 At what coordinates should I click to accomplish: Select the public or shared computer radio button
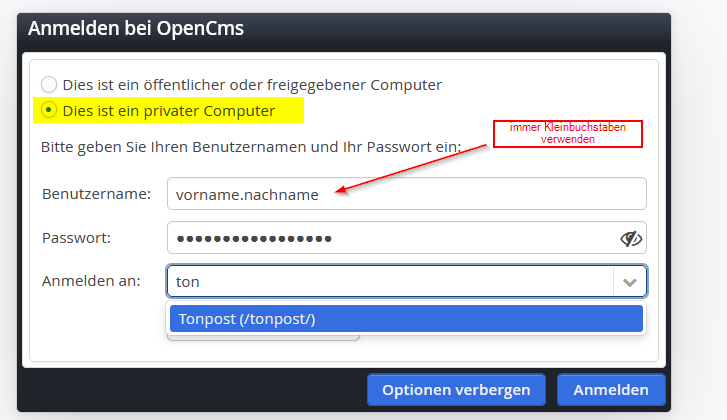pos(49,85)
